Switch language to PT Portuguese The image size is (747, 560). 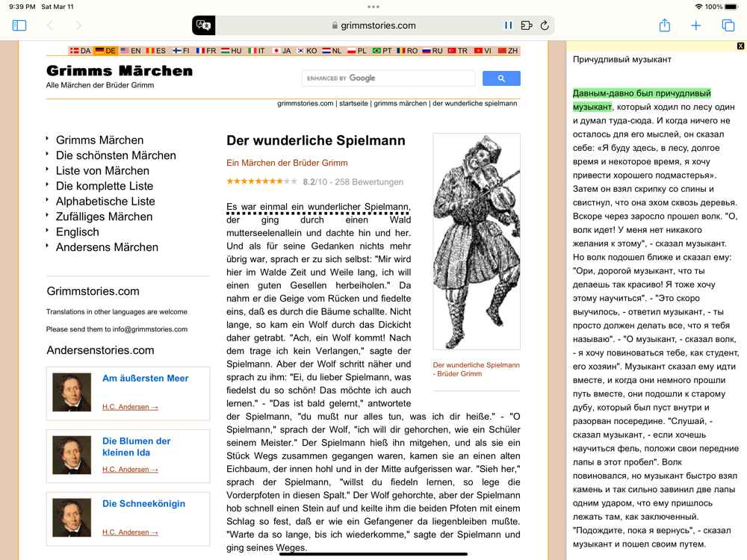382,51
